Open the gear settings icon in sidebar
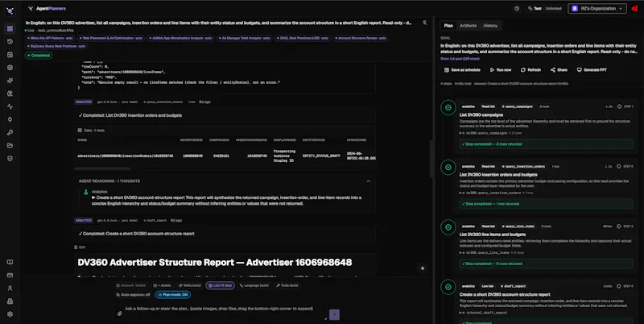 pyautogui.click(x=10, y=314)
